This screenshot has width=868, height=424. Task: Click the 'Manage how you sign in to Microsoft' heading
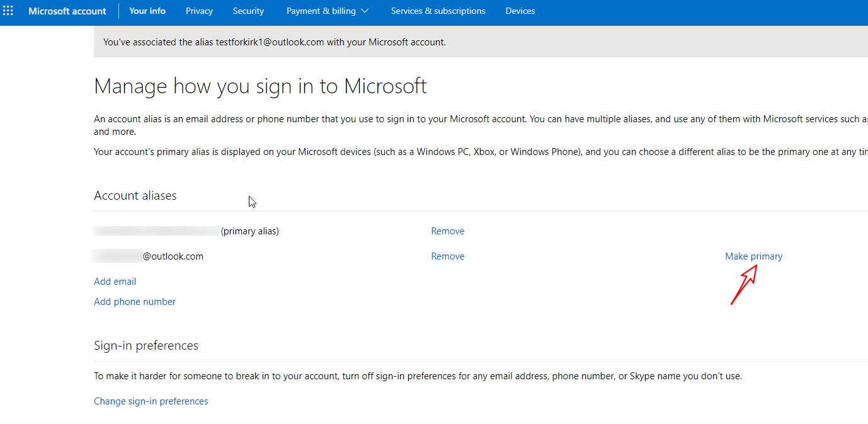pyautogui.click(x=260, y=86)
